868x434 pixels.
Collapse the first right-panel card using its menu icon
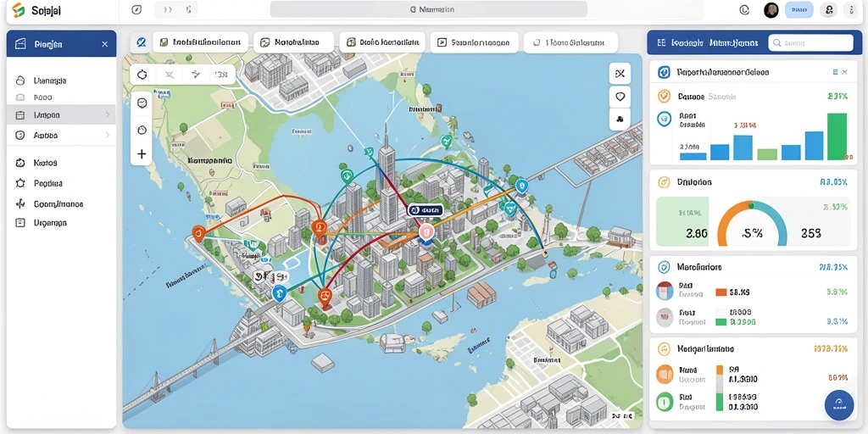coord(835,72)
